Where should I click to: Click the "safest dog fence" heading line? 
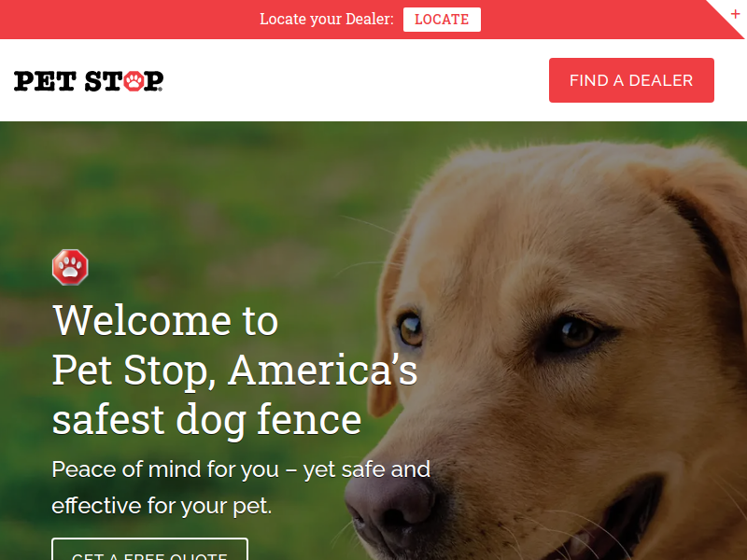coord(206,420)
